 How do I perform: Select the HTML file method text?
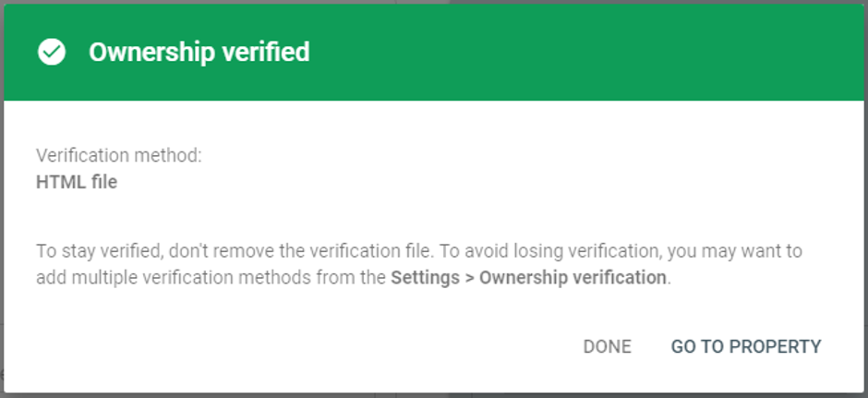click(77, 183)
